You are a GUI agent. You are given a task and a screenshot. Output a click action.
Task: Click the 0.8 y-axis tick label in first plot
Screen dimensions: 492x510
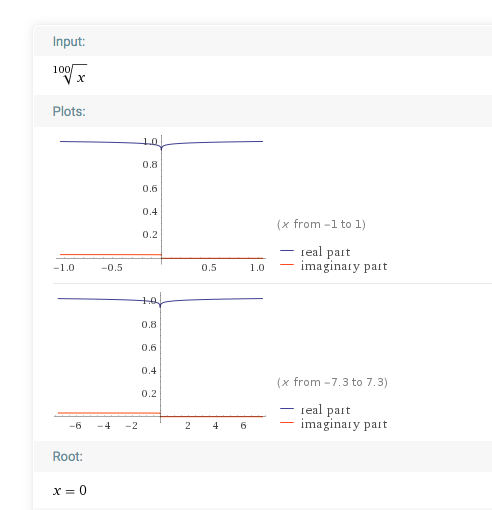tap(150, 165)
